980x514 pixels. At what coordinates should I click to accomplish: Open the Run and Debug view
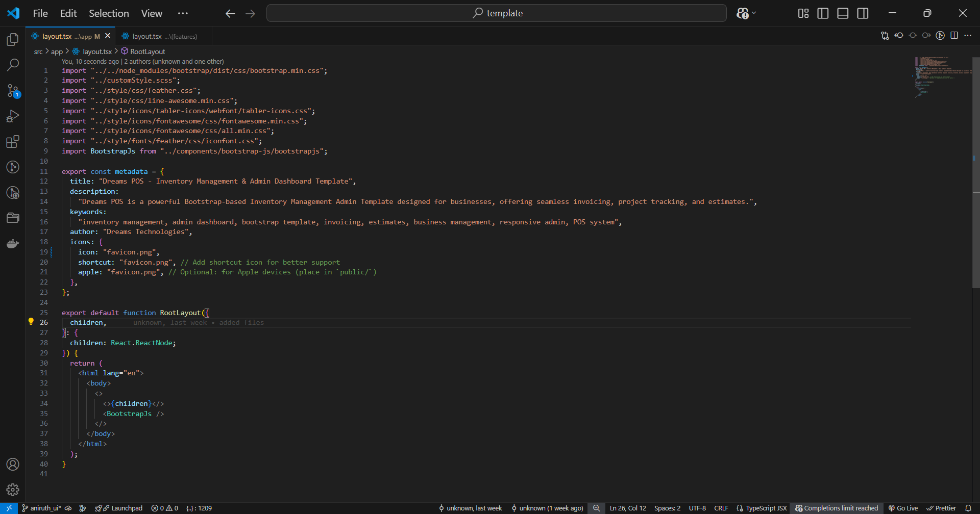(x=13, y=116)
